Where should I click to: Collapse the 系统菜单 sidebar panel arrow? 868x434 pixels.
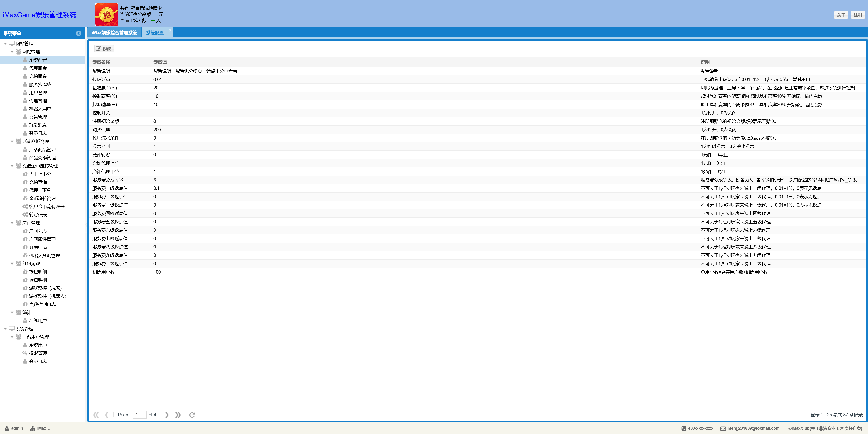pos(78,33)
